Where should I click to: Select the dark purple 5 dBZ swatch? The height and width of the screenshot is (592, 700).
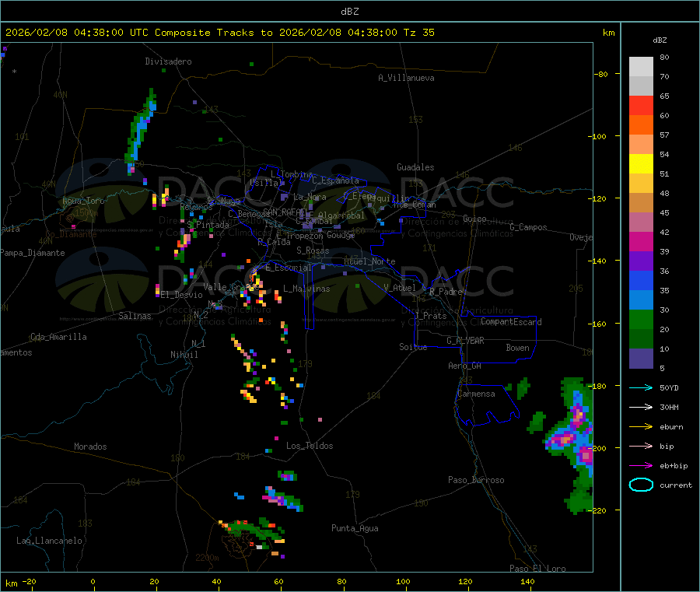coord(641,359)
